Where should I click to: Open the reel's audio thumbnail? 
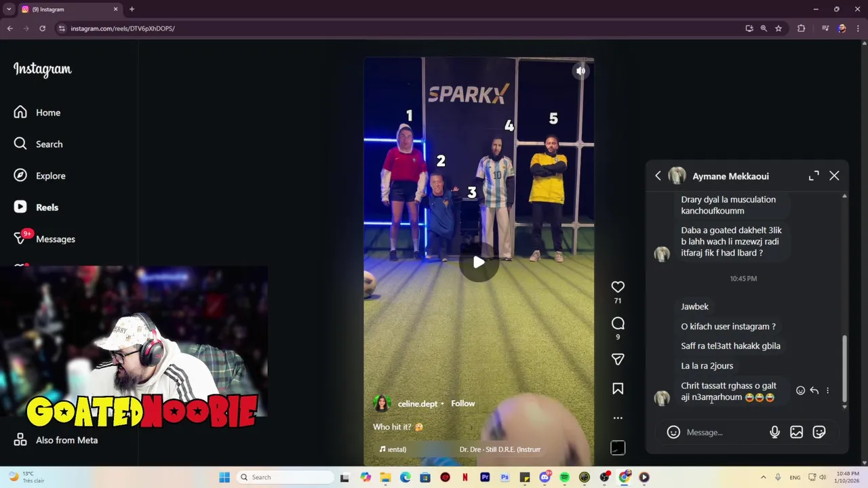click(618, 448)
